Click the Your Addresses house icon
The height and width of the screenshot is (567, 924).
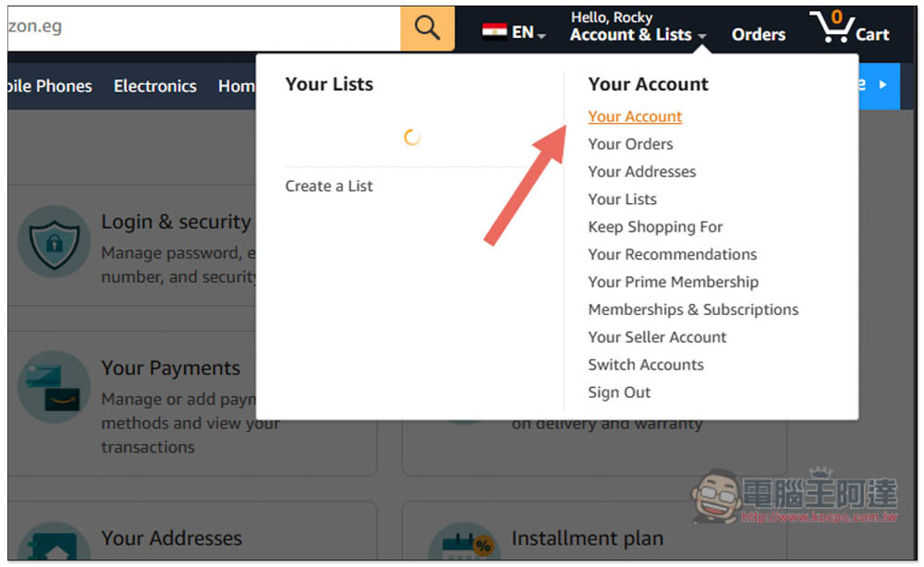click(x=55, y=542)
